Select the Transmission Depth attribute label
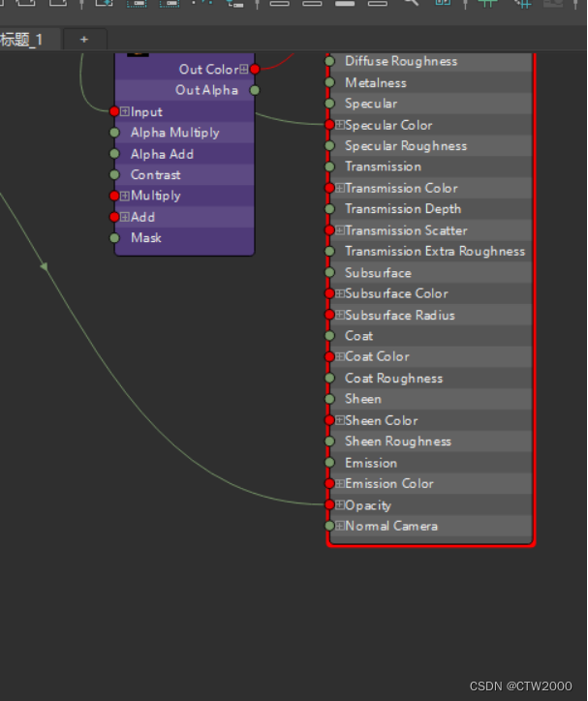This screenshot has height=701, width=588. click(403, 209)
